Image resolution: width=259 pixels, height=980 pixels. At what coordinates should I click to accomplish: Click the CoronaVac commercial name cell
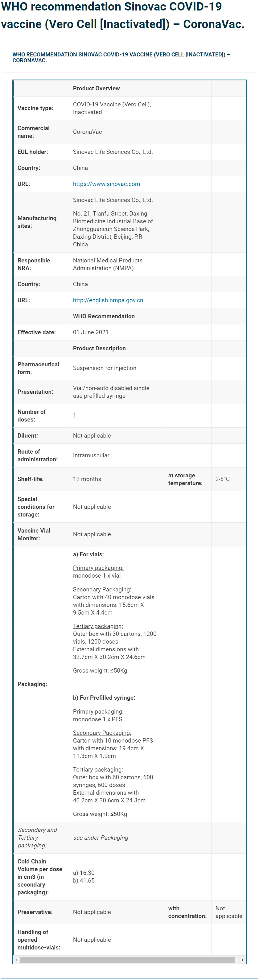[116, 132]
